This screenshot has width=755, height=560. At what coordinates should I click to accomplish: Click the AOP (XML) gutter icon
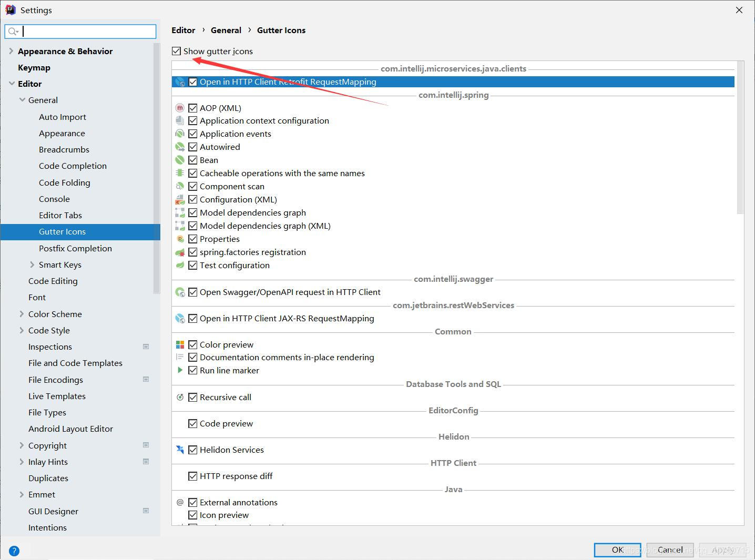(x=180, y=108)
